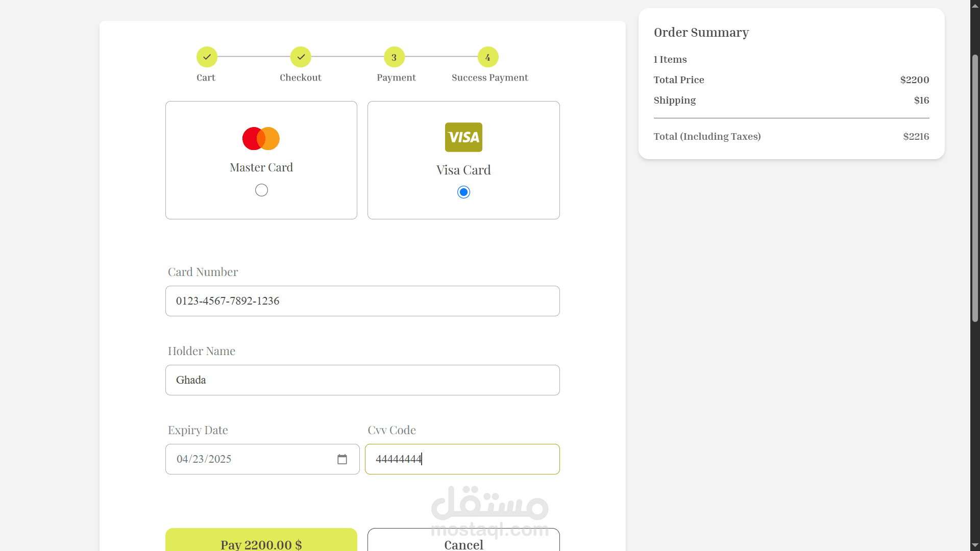Click the Checkout step label

(301, 78)
